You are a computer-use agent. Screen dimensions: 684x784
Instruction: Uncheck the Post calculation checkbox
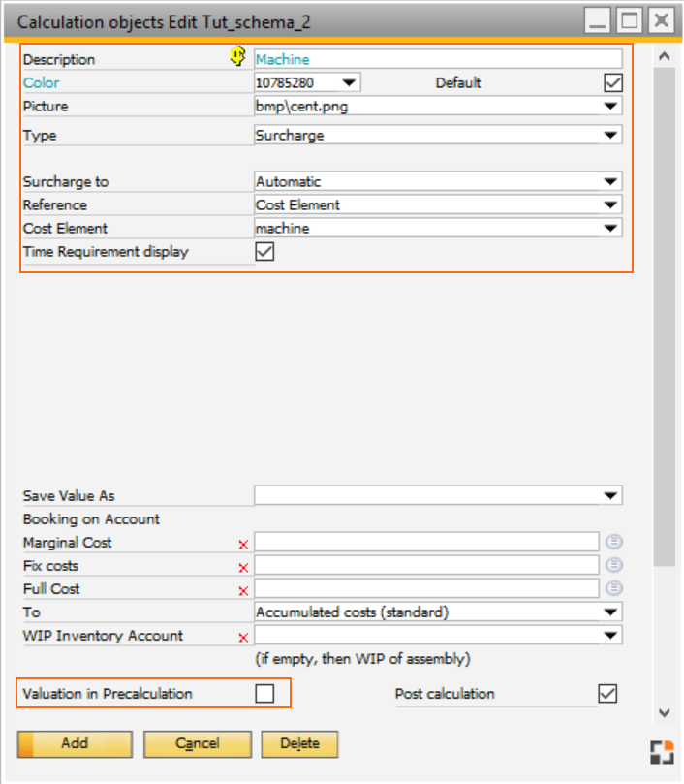click(x=608, y=693)
